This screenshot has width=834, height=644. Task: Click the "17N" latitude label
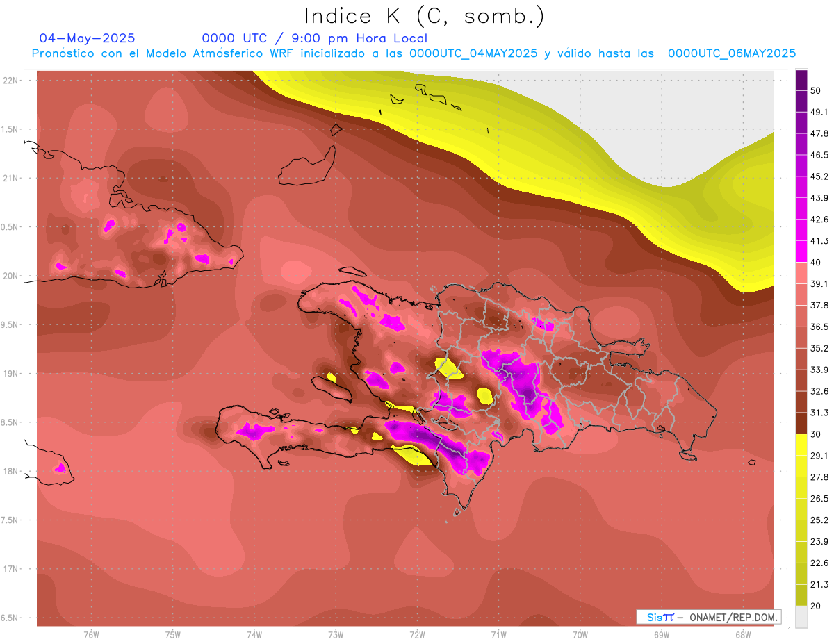tap(11, 569)
